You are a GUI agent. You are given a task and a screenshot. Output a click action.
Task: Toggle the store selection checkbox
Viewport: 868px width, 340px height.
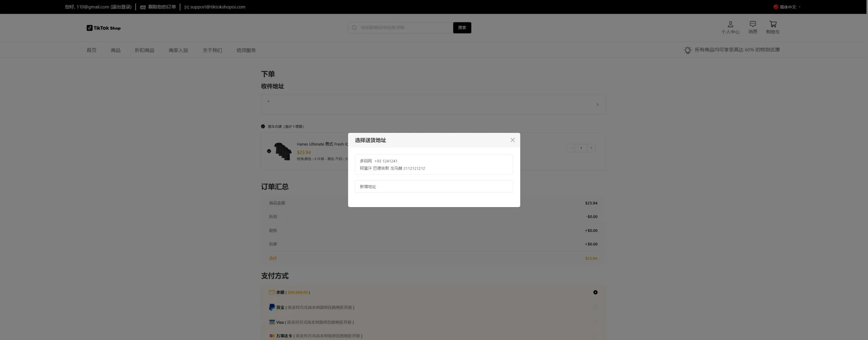coord(263,126)
